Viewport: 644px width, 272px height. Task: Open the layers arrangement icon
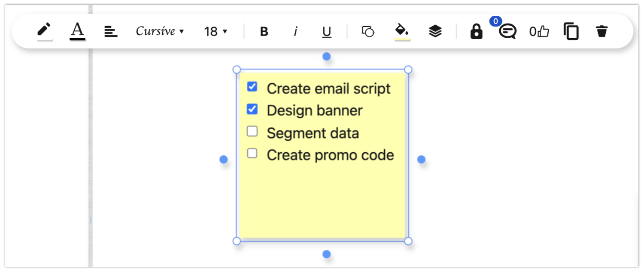(x=435, y=31)
